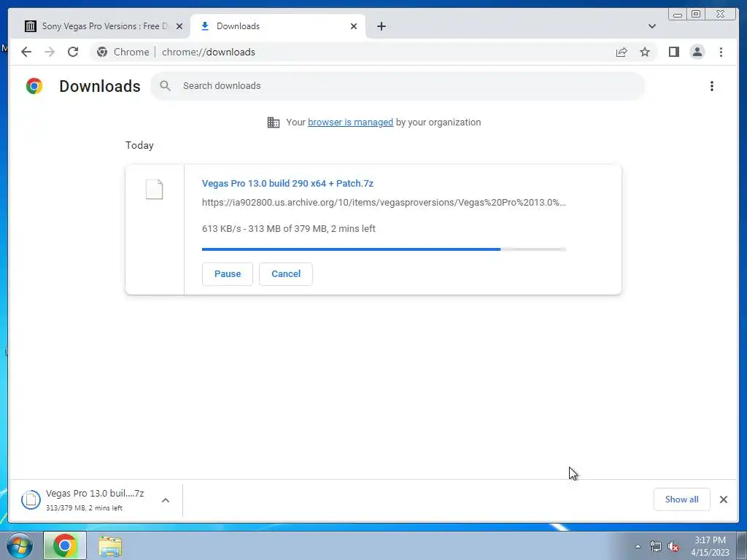Click the managed organization building icon
747x560 pixels.
274,122
